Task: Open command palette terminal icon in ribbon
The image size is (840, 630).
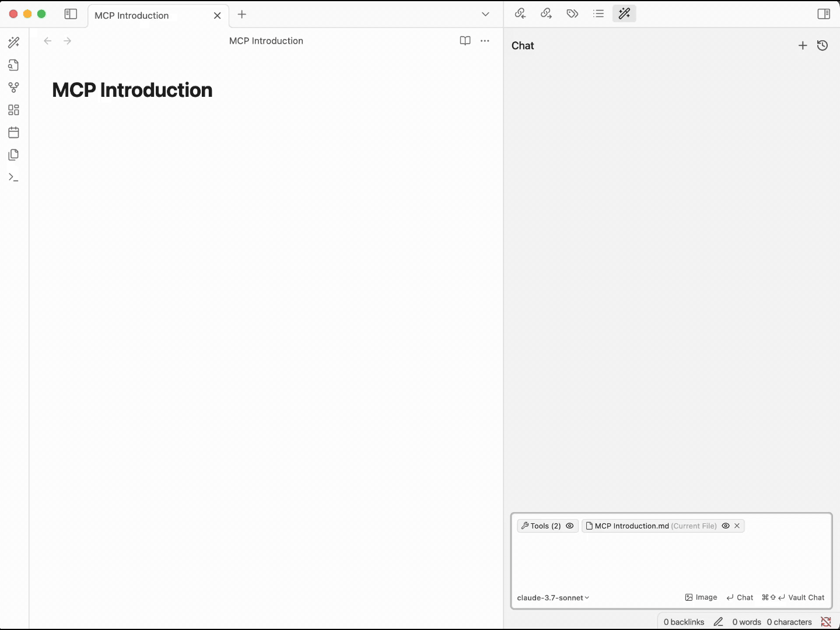Action: [x=14, y=177]
